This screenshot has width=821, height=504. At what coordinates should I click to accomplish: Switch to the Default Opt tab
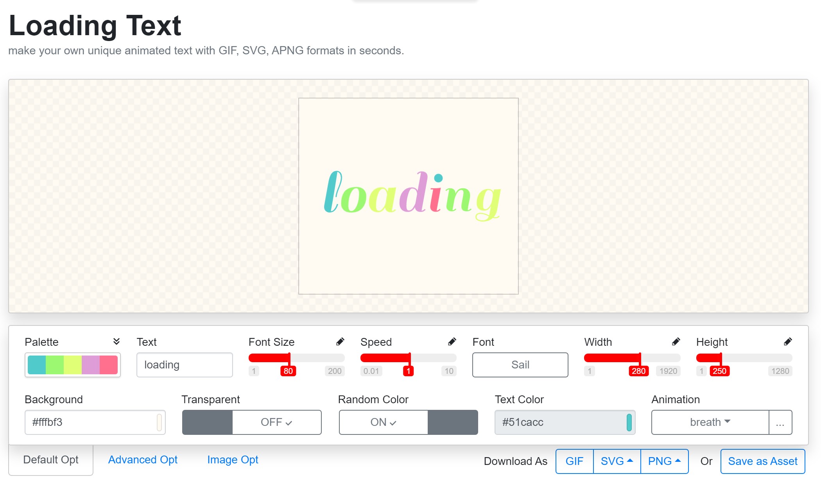[x=51, y=460]
